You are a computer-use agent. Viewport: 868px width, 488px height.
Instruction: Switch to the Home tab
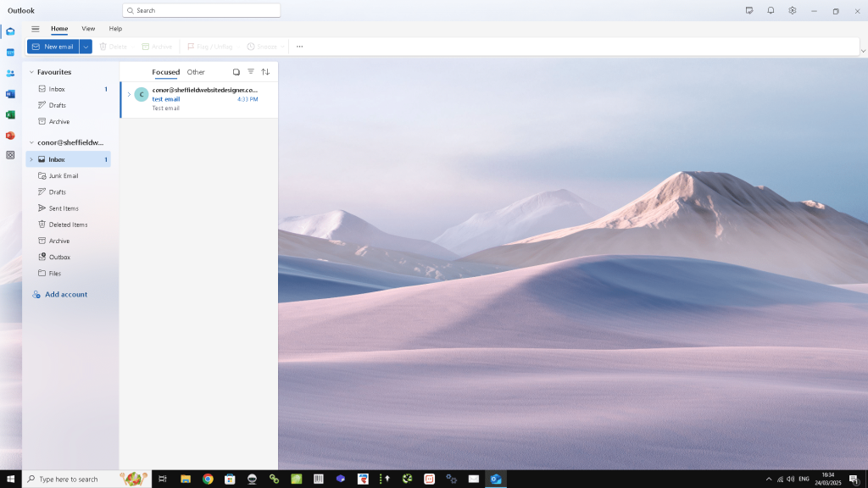pyautogui.click(x=59, y=29)
